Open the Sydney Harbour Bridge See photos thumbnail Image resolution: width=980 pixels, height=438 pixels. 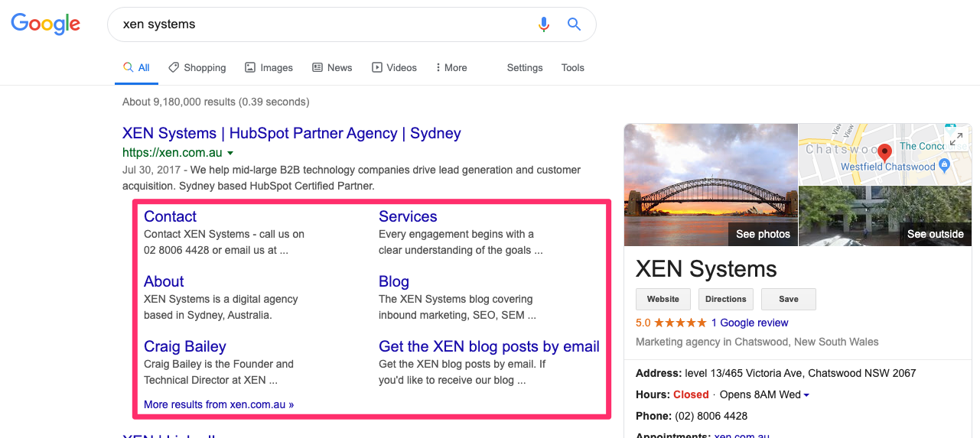(x=711, y=185)
